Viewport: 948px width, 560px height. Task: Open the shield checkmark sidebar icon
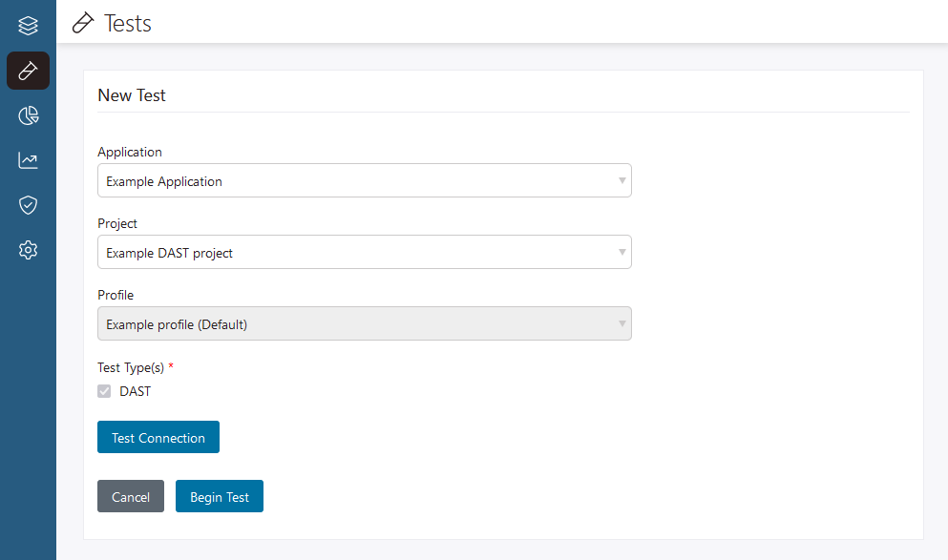click(28, 205)
